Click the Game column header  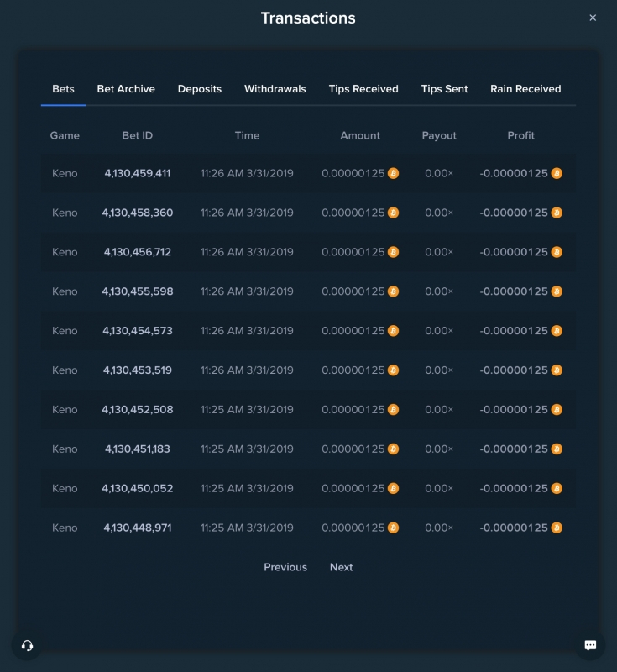(65, 136)
